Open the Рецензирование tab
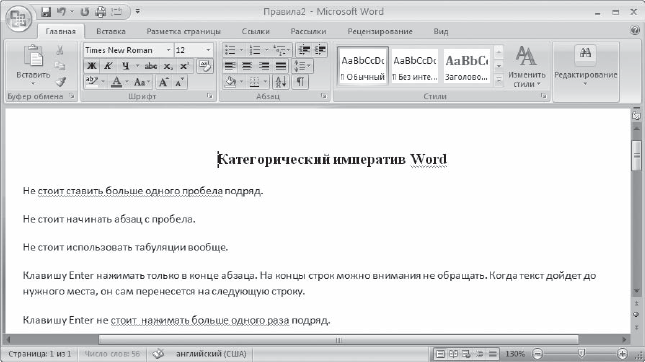The image size is (645, 362). point(380,31)
